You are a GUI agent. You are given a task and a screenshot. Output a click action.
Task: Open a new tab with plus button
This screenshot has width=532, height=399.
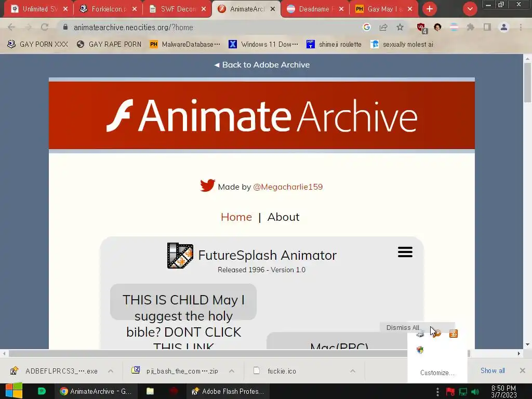point(430,9)
